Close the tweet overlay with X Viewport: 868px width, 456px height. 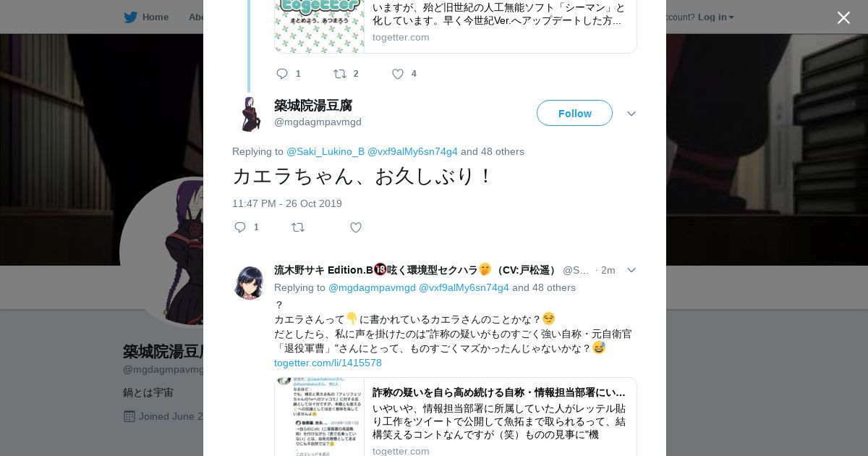coord(843,17)
